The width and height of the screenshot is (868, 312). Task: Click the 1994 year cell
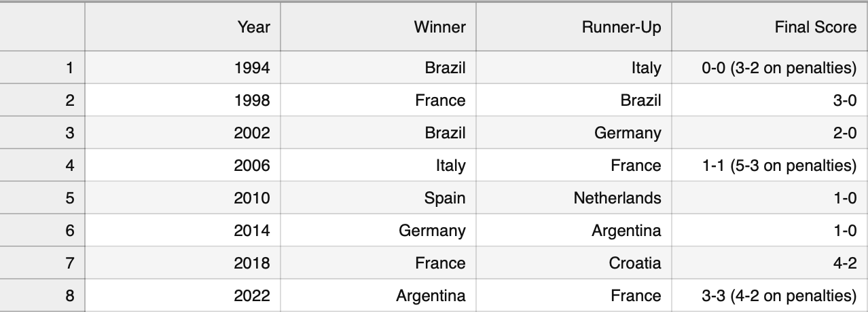[x=183, y=68]
